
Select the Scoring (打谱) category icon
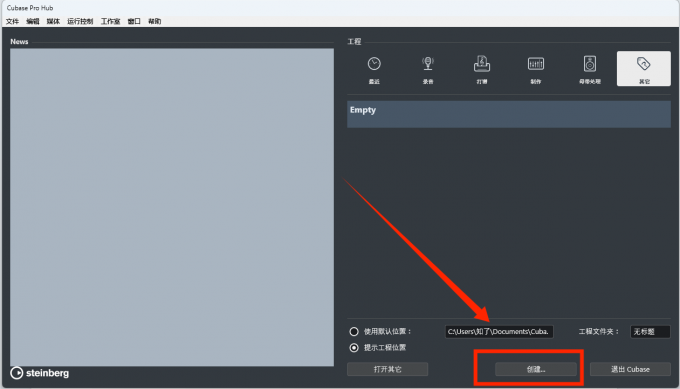pyautogui.click(x=481, y=69)
